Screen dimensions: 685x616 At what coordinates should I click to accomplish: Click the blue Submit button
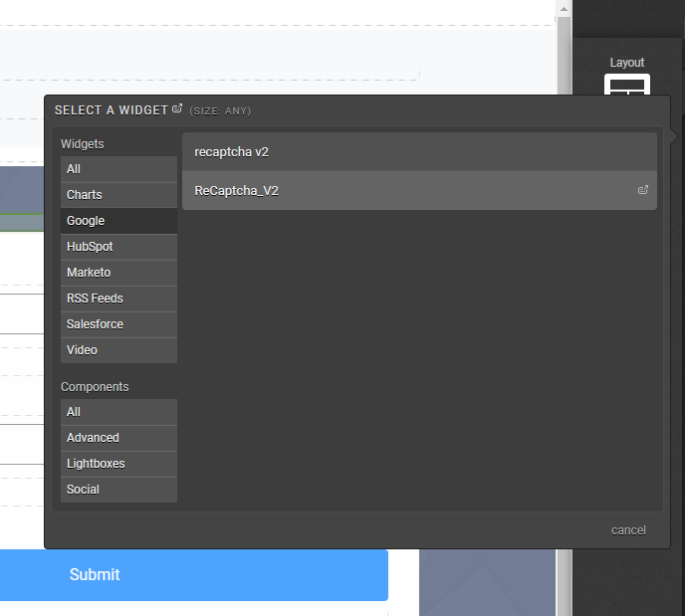tap(194, 574)
